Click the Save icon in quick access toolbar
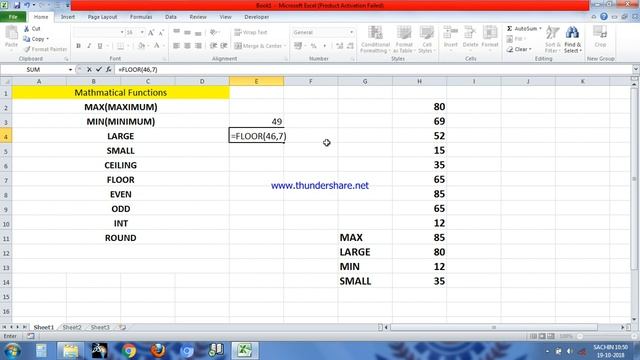This screenshot has width=640, height=360. pos(17,5)
